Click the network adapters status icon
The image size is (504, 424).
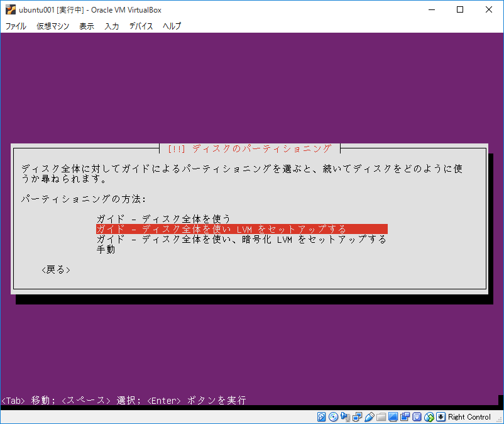(x=356, y=416)
